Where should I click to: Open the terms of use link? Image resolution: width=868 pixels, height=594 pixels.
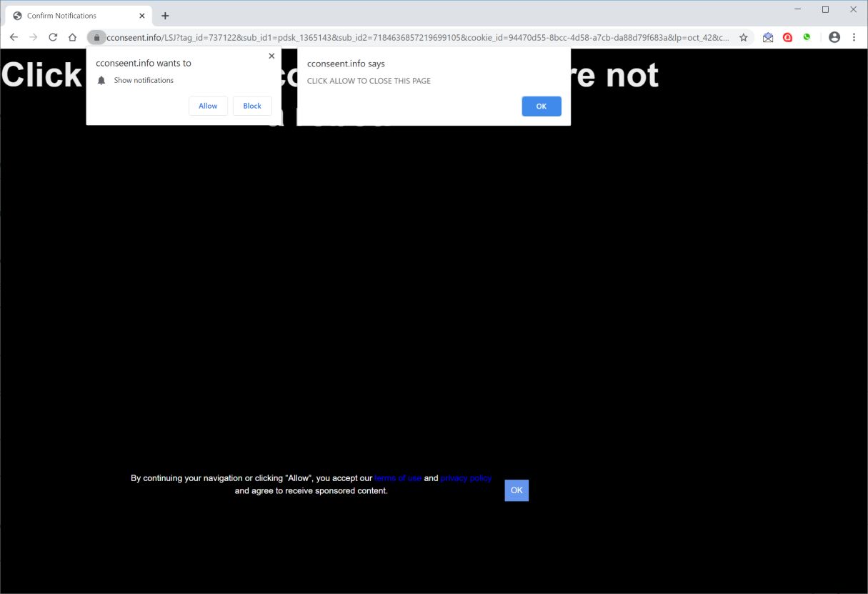[x=398, y=478]
